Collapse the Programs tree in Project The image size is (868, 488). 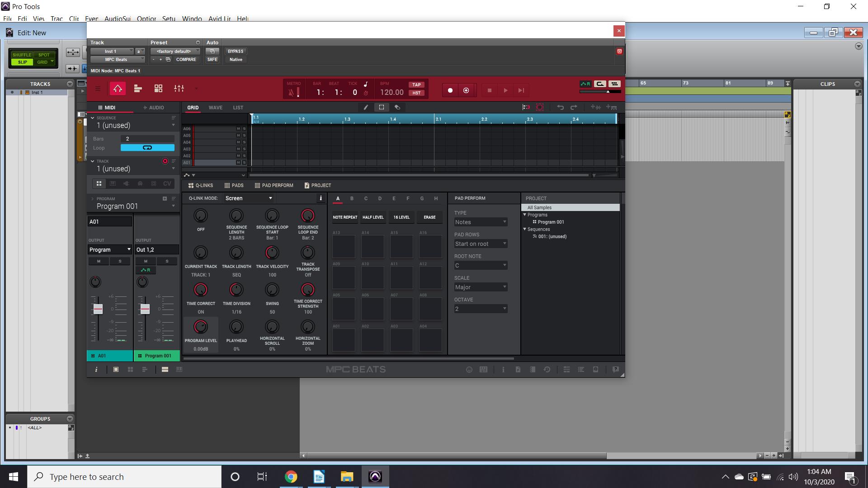tap(525, 215)
